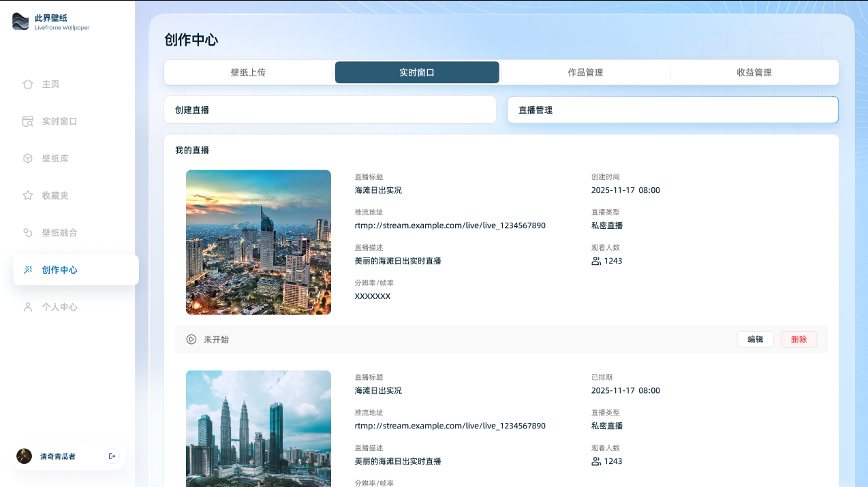This screenshot has width=868, height=487.
Task: Click the first card's 私密直播 type
Action: (607, 225)
